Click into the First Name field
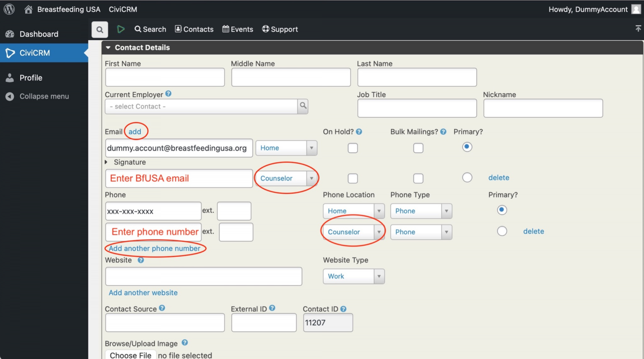The width and height of the screenshot is (644, 359). click(x=165, y=77)
